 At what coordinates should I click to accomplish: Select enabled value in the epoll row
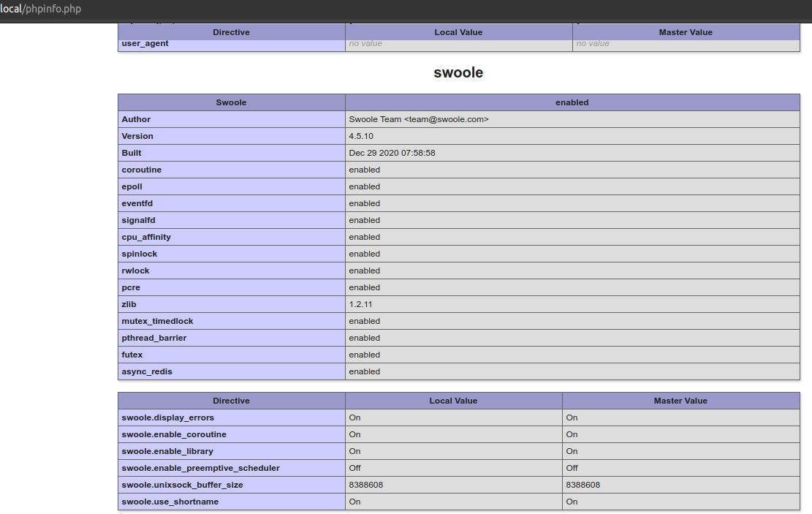click(365, 186)
